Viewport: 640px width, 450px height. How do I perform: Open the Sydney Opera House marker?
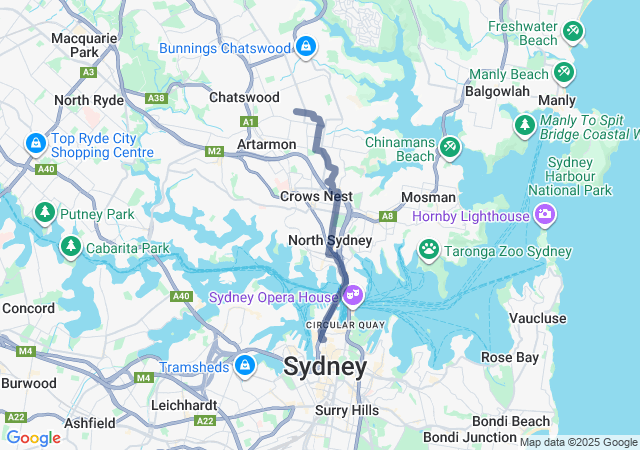pyautogui.click(x=353, y=295)
